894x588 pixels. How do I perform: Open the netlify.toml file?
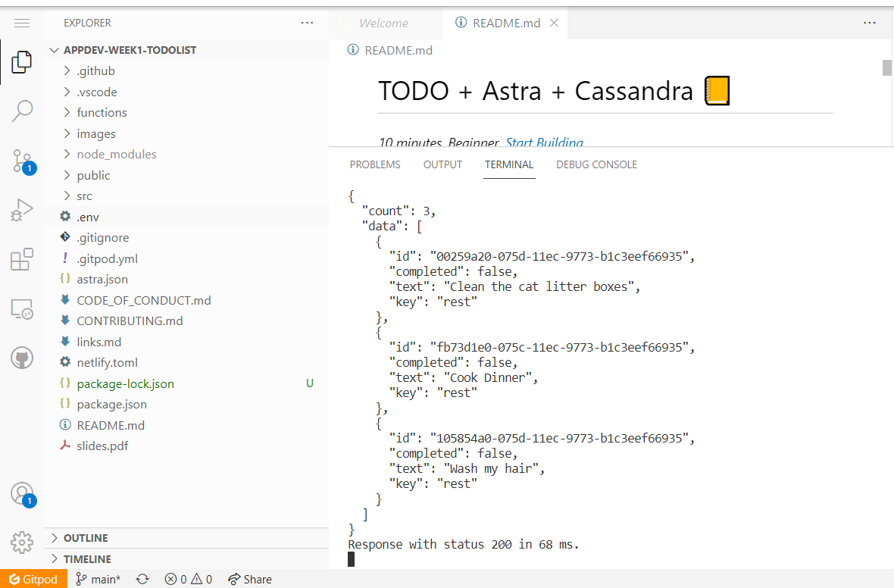pyautogui.click(x=187, y=362)
